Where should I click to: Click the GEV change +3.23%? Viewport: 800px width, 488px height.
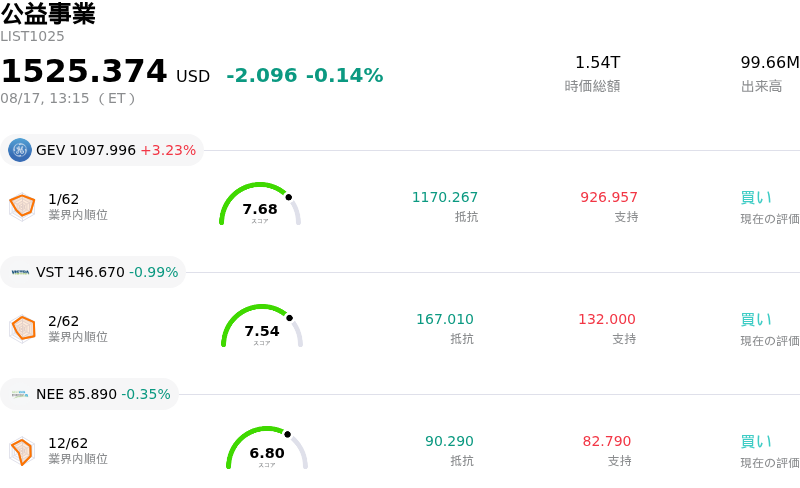pyautogui.click(x=168, y=150)
